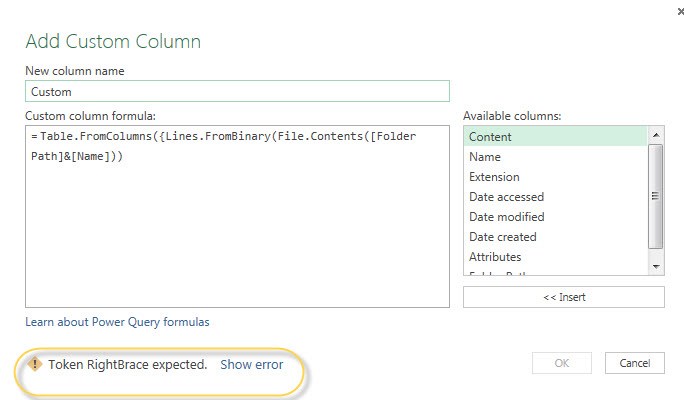Open the Show error link
Screen dimensions: 684x400
(x=252, y=364)
